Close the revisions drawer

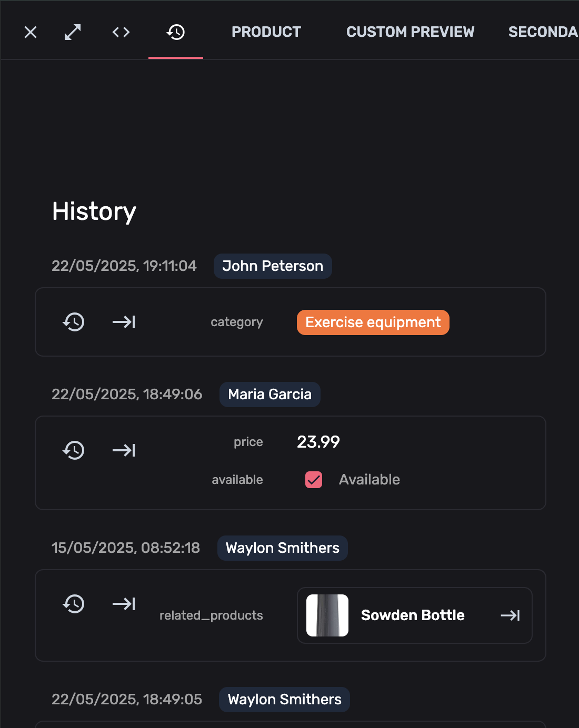[30, 32]
